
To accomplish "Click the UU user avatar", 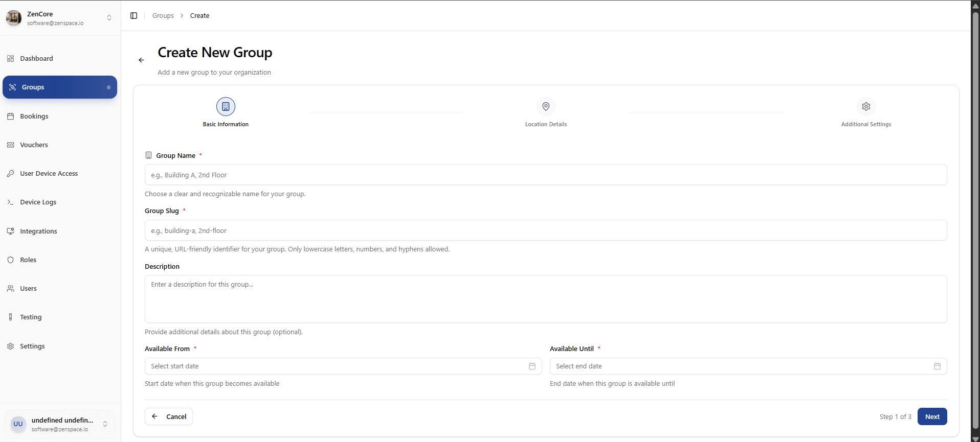I will click(18, 424).
